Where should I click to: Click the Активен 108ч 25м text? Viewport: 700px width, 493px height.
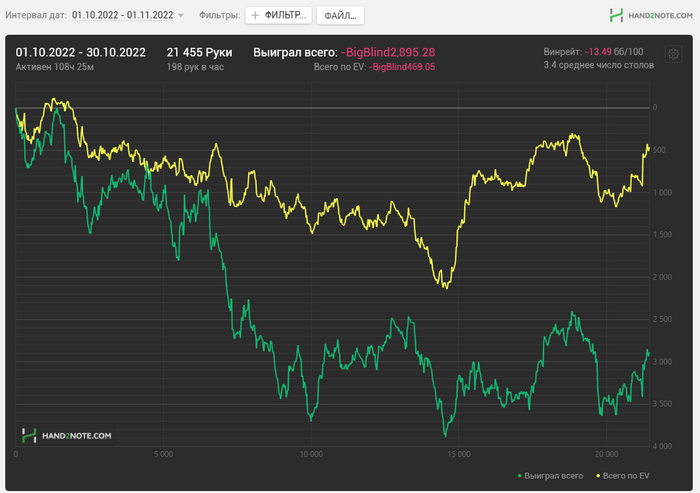54,67
